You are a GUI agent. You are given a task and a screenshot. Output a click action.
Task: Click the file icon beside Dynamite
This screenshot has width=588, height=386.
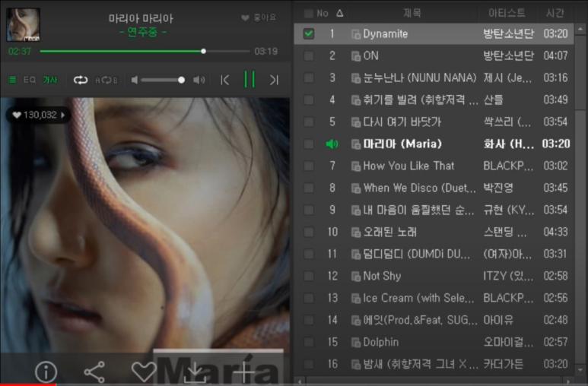coord(356,34)
